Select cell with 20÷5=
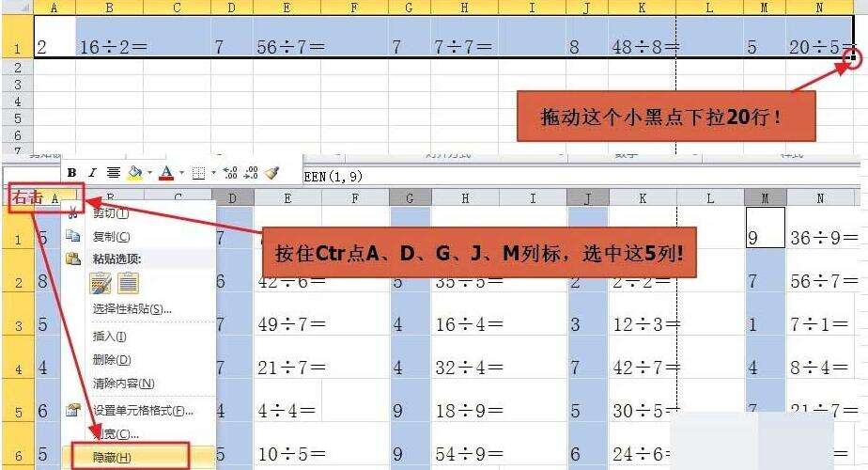The image size is (868, 470). point(819,37)
